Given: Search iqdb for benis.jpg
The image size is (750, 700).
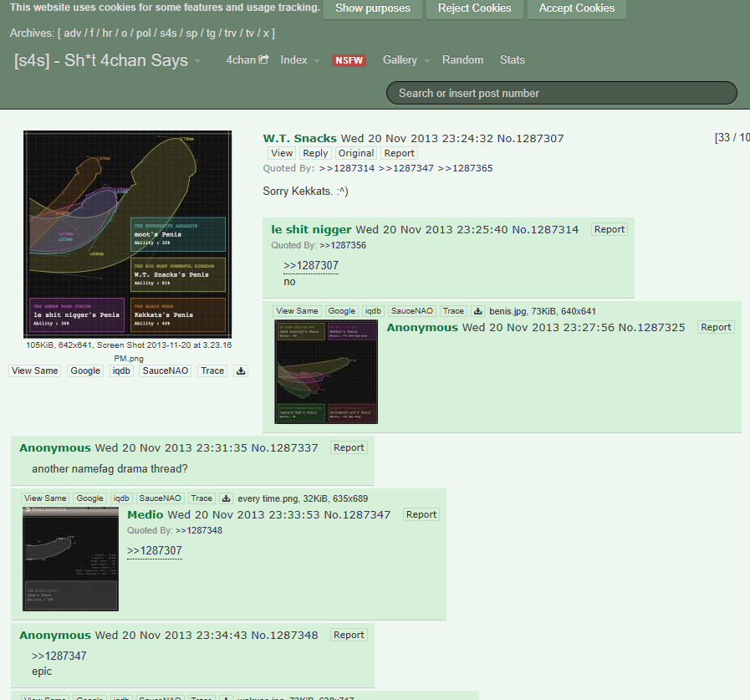Looking at the screenshot, I should click(x=373, y=311).
